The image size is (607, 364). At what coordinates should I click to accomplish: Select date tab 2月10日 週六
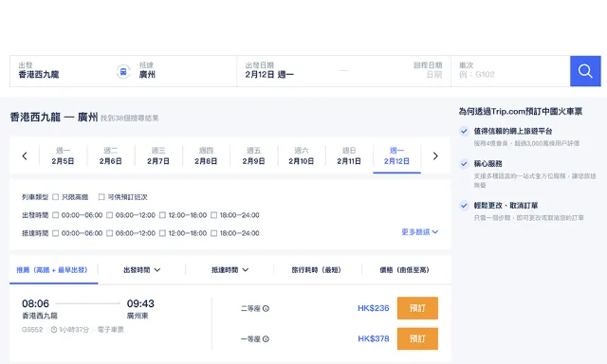pyautogui.click(x=302, y=155)
